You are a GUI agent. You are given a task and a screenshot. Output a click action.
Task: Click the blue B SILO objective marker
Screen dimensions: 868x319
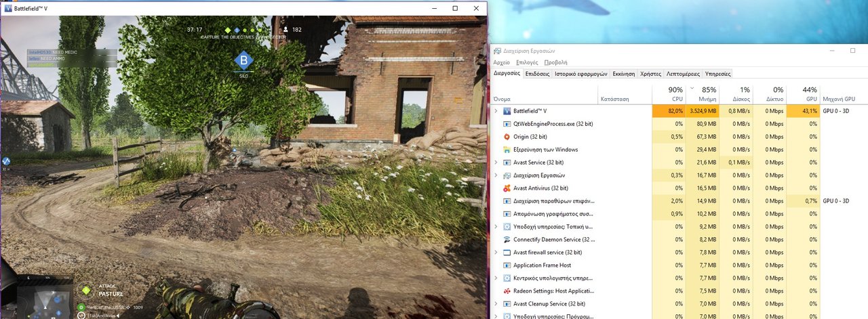click(x=243, y=62)
